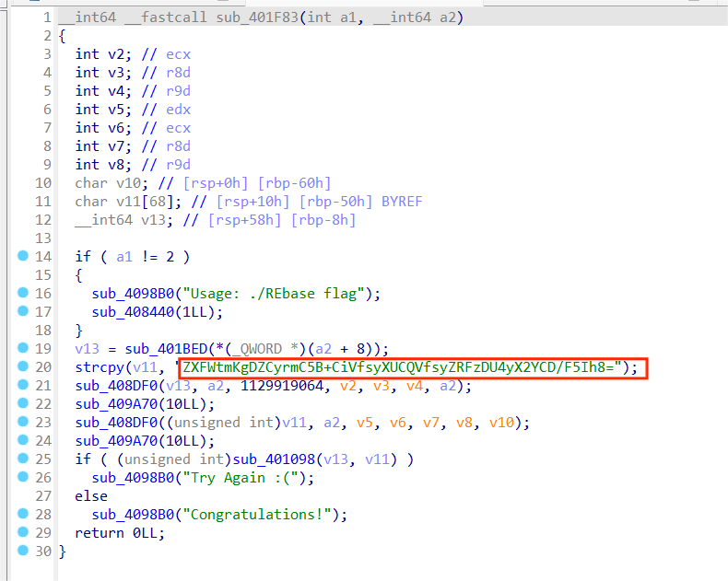
Task: Follow sub_4098B0 on the Try Again line
Action: pos(133,478)
